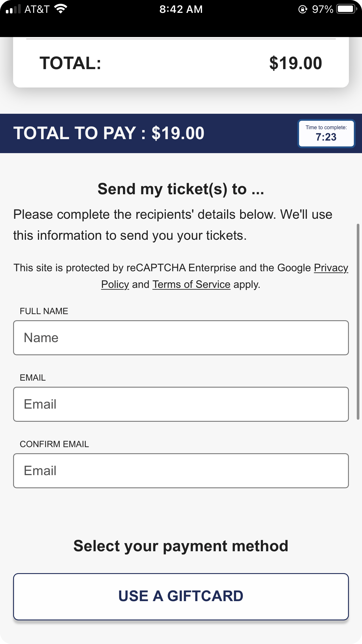The height and width of the screenshot is (644, 362).
Task: Tap the Select your payment method heading
Action: (x=181, y=545)
